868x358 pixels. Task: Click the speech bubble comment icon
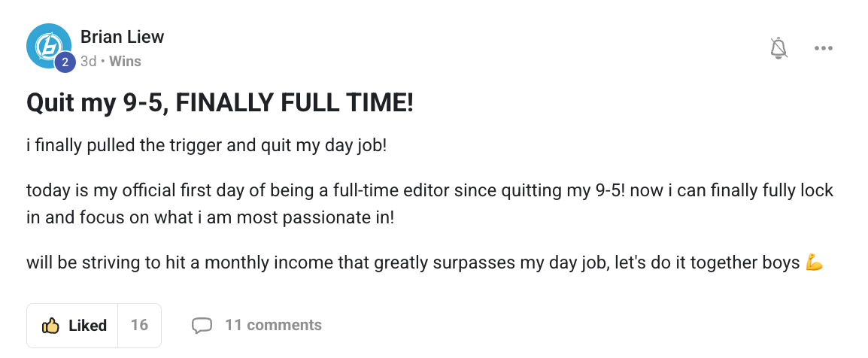click(x=202, y=326)
